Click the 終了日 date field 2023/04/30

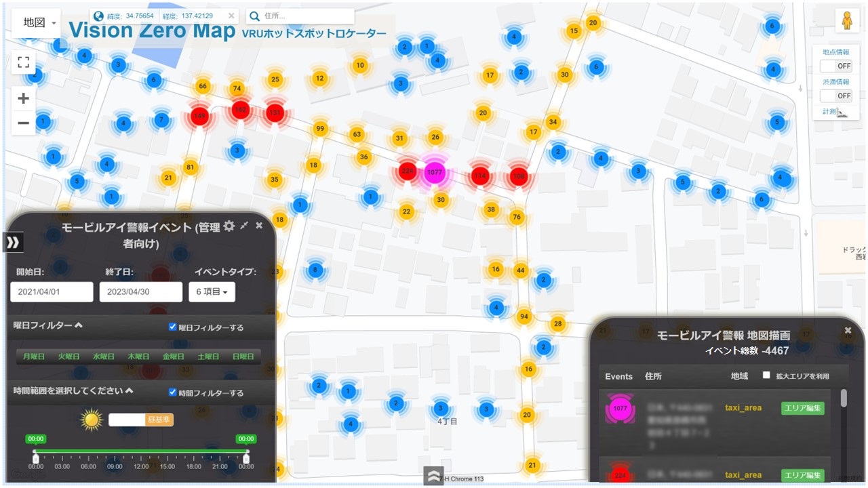click(x=141, y=292)
